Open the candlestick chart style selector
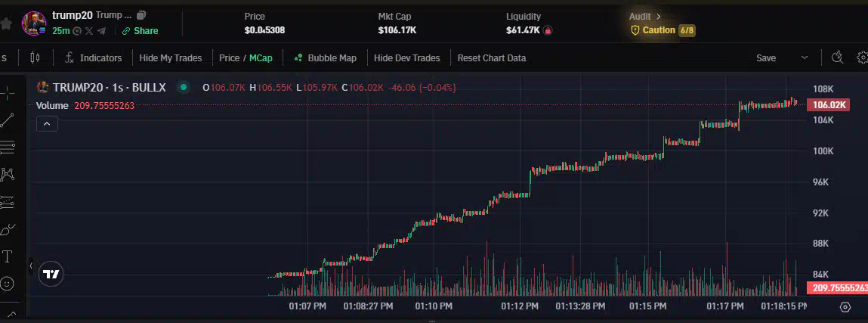 coord(35,57)
